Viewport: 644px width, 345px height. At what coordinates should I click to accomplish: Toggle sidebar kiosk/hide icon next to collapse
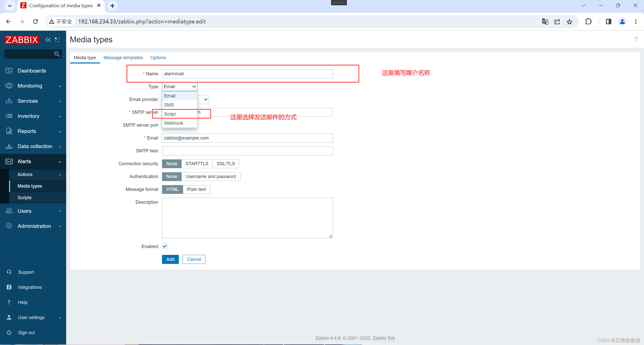click(x=57, y=40)
